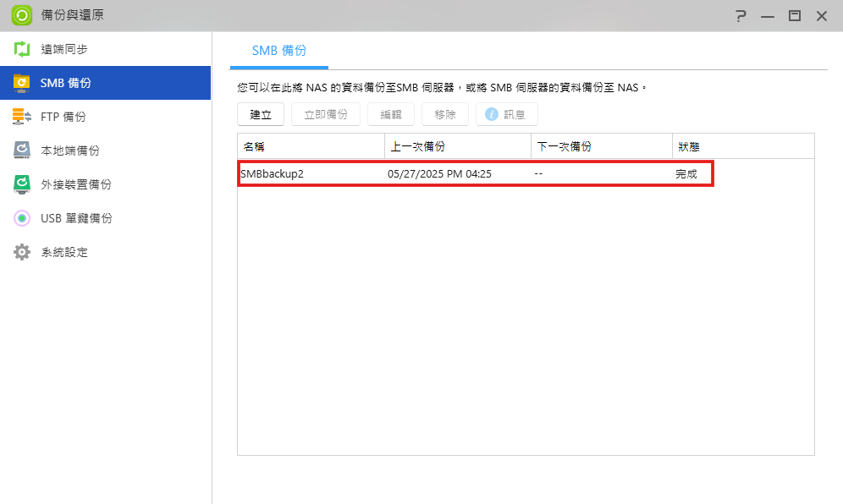Select the SMB 備份 tab
843x504 pixels.
coord(279,51)
